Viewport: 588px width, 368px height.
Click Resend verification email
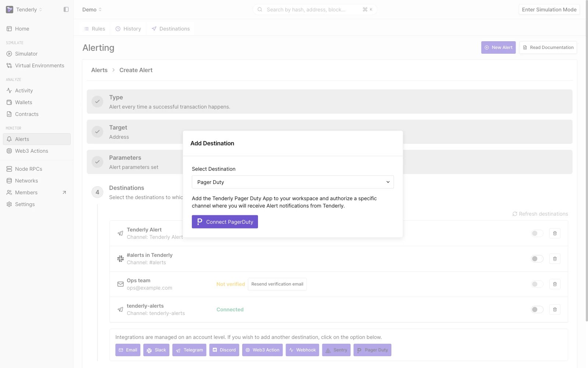[x=277, y=284]
